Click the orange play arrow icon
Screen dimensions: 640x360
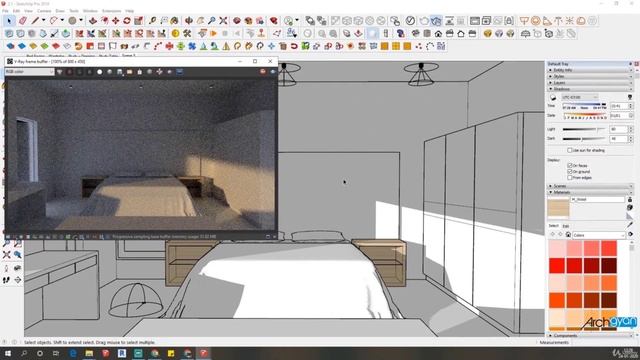(213, 33)
